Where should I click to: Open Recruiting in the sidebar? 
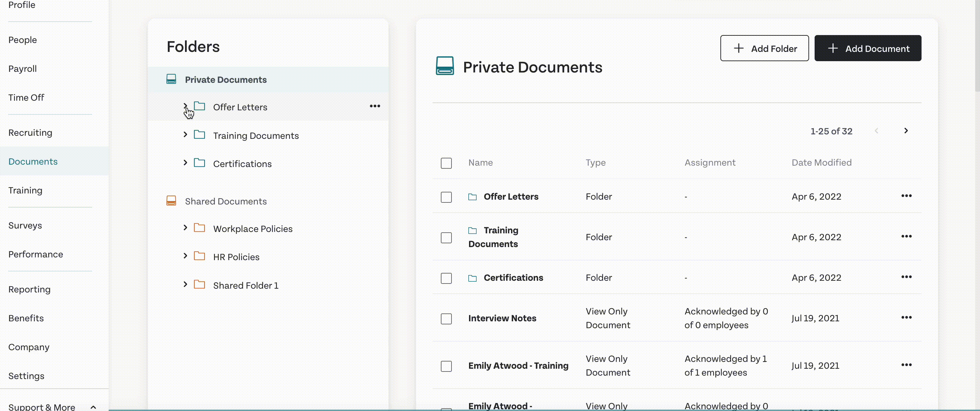coord(31,133)
